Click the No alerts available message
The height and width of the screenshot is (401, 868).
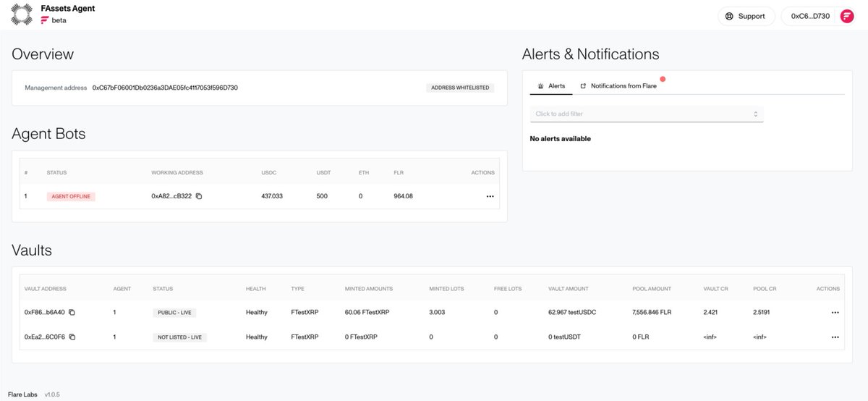click(561, 138)
